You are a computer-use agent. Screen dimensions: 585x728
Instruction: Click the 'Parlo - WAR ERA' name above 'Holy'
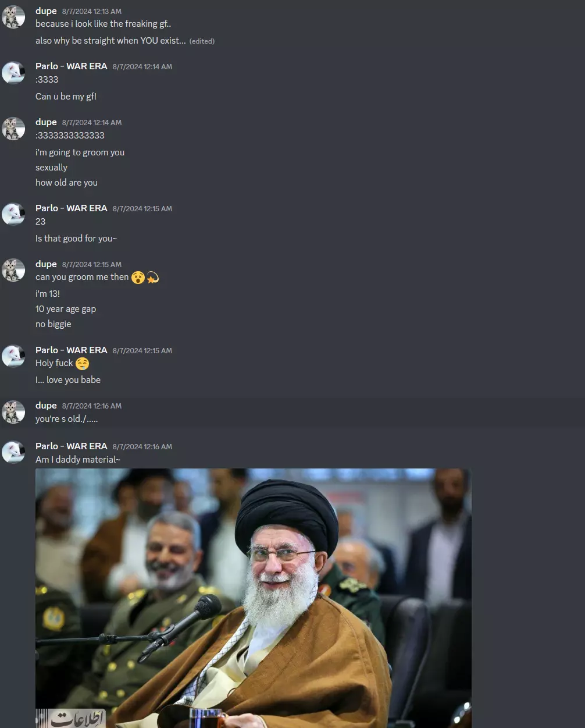coord(72,350)
